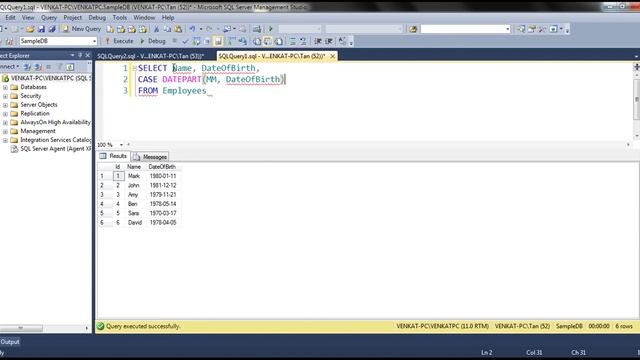
Task: Select SQL Server Agent node
Action: 51,149
